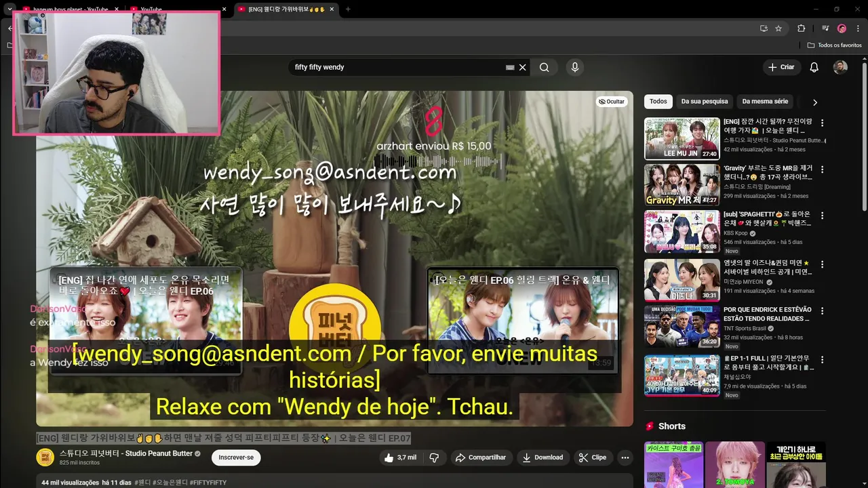Image resolution: width=868 pixels, height=488 pixels.
Task: Open Studio Peanut Butter channel name
Action: (x=125, y=453)
